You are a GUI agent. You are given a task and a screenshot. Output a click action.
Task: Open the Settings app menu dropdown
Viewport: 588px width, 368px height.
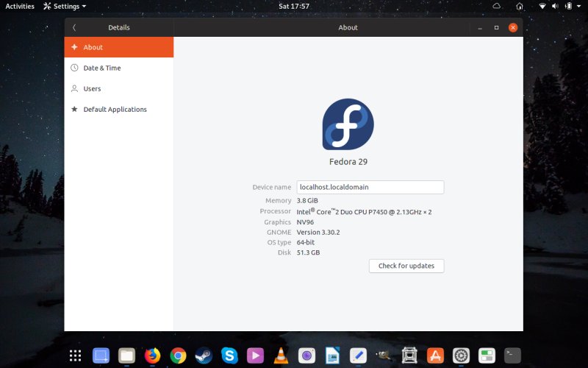coord(65,6)
